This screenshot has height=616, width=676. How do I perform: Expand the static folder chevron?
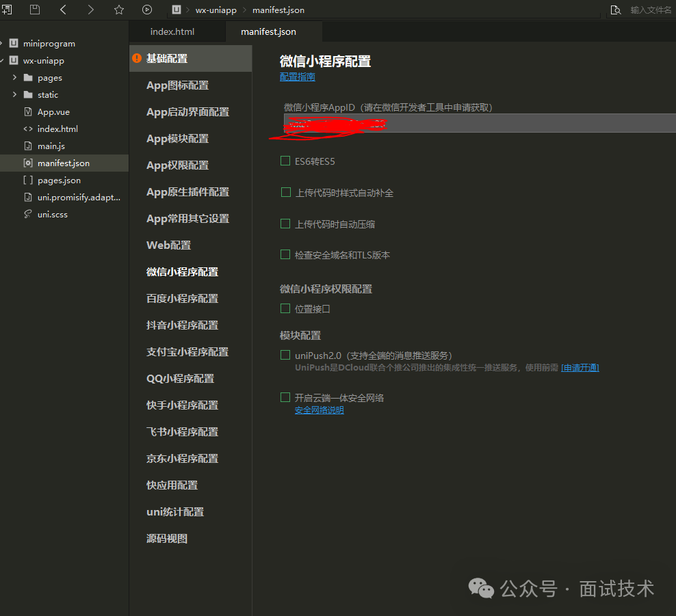[14, 94]
